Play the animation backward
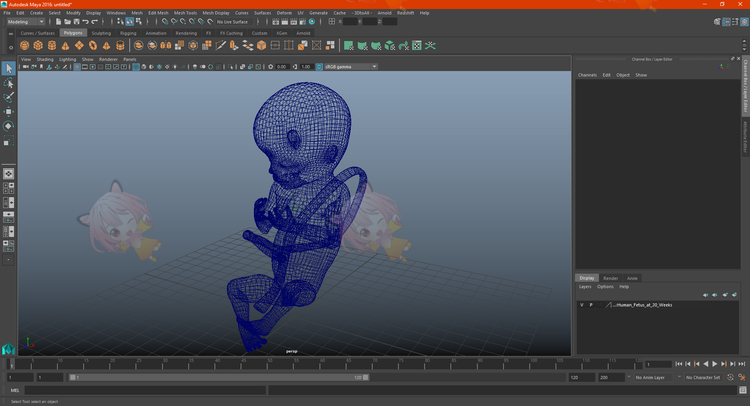The height and width of the screenshot is (406, 750). (706, 364)
